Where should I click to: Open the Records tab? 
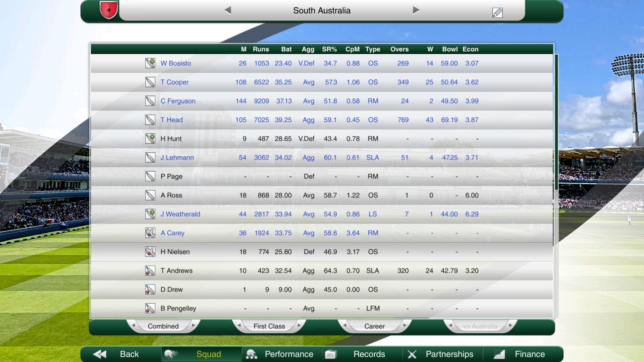pos(362,354)
